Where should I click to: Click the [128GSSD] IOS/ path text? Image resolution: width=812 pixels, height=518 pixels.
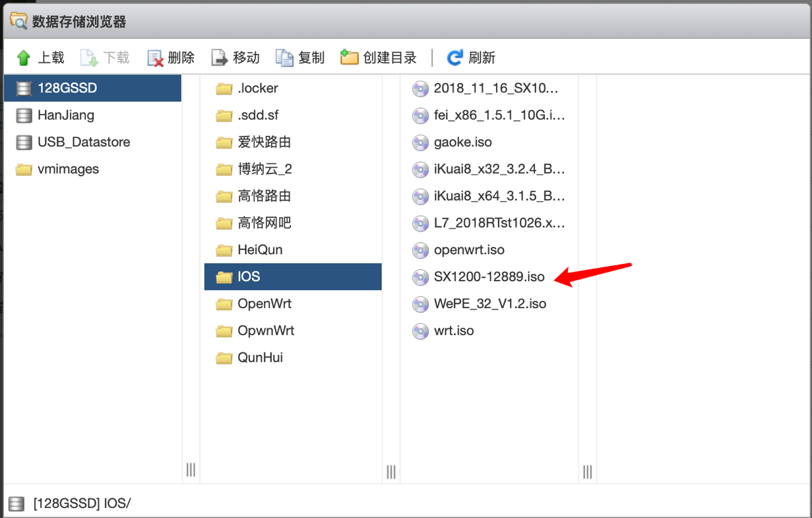click(x=82, y=504)
